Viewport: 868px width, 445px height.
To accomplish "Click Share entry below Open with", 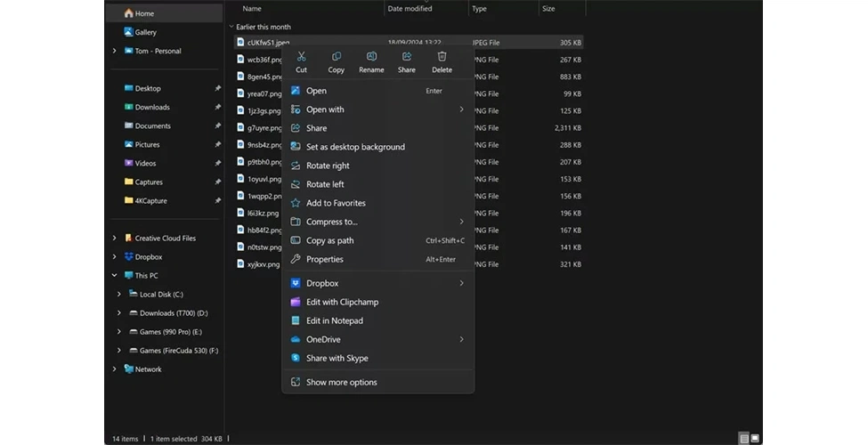I will coord(378,128).
